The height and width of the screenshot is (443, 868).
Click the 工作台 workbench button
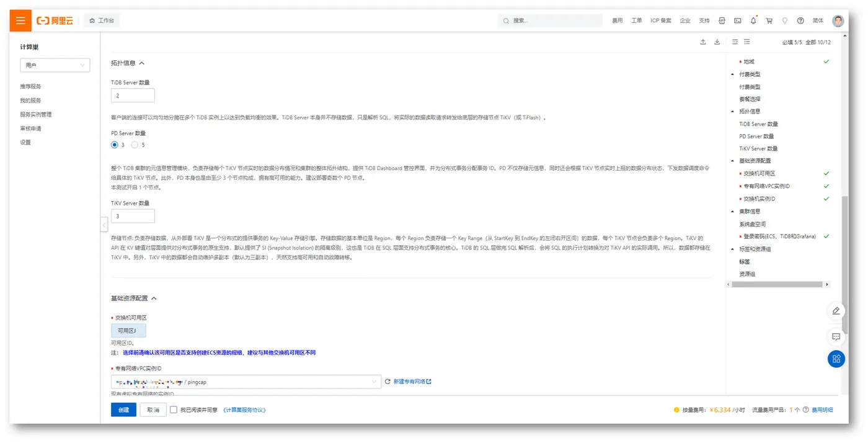point(102,20)
